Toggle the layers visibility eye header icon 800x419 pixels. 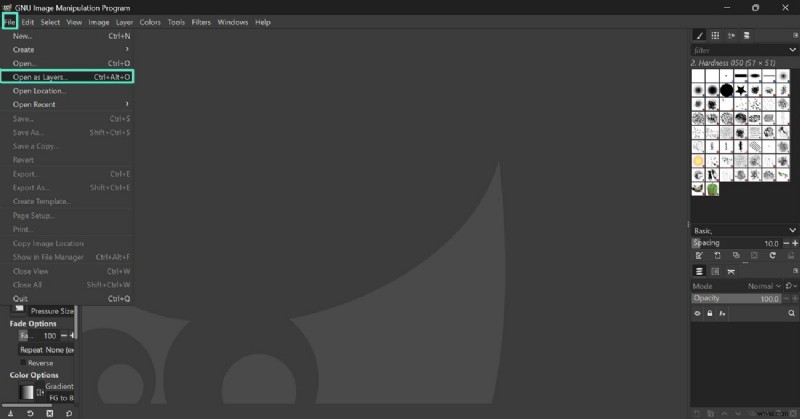tap(697, 313)
